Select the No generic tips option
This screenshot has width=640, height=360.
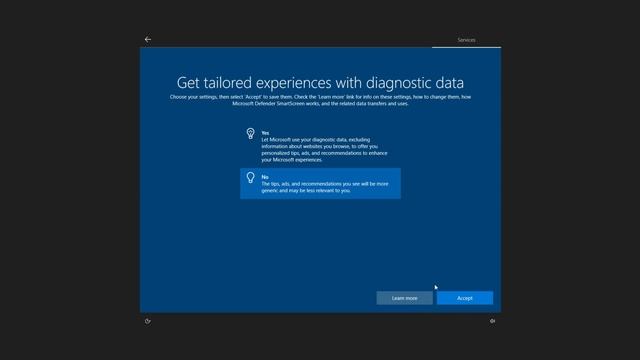320,183
